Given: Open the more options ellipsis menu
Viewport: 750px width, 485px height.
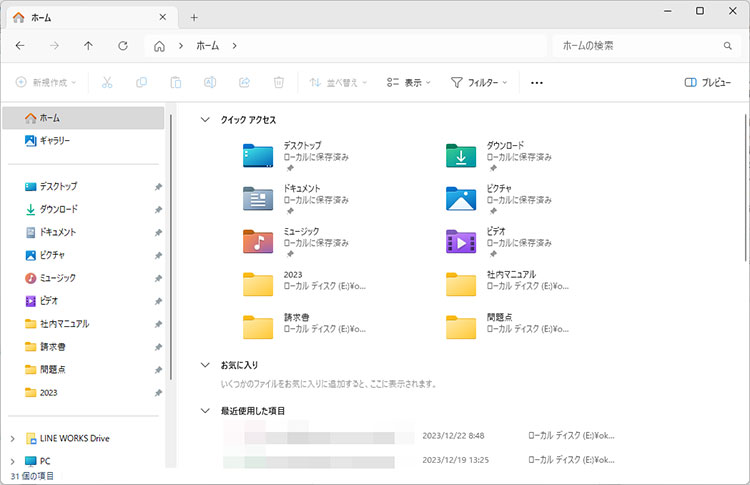Looking at the screenshot, I should [536, 83].
